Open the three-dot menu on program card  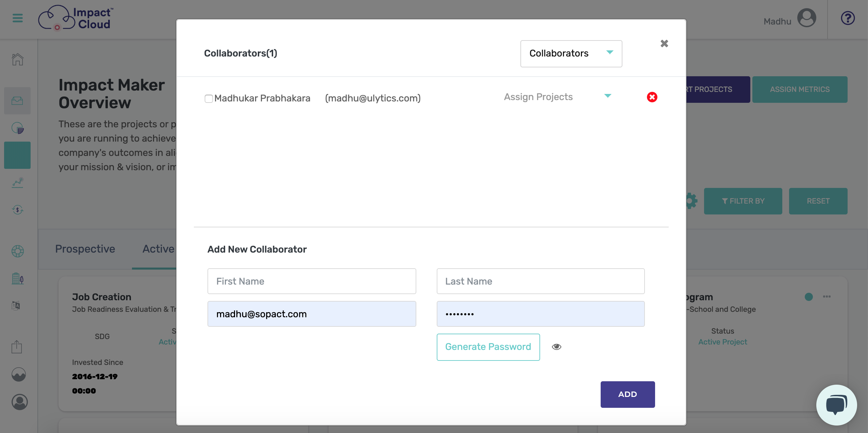pyautogui.click(x=827, y=297)
